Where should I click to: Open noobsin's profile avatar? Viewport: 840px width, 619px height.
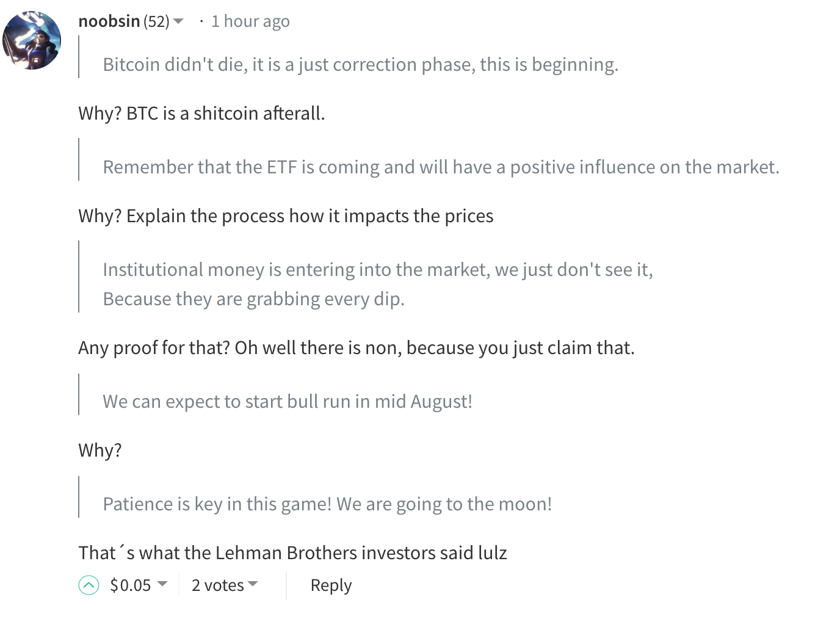click(x=32, y=40)
